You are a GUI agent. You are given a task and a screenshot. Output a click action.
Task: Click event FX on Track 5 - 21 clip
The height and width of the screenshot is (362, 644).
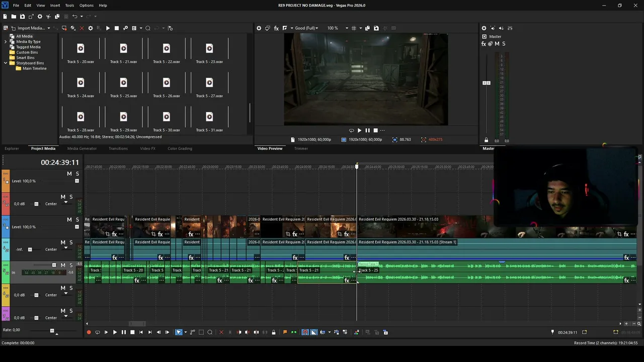click(346, 281)
